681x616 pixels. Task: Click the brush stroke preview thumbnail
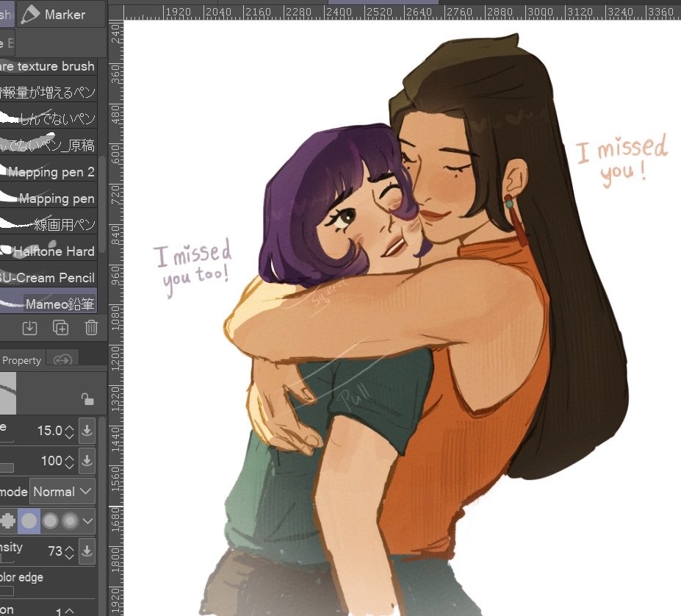tap(8, 393)
